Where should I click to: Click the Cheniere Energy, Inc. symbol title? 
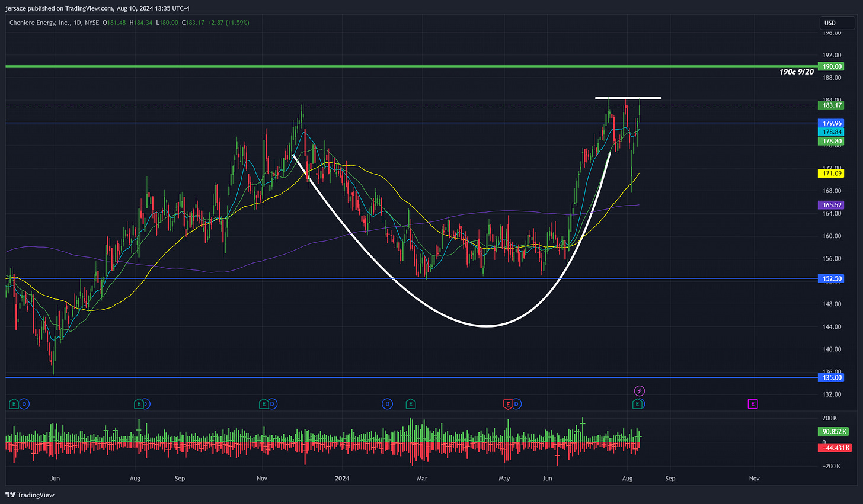[40, 23]
